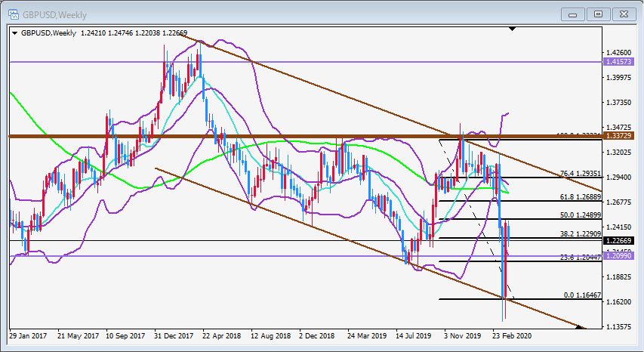
Task: Click the Fibonacci 61.8 1.26889 level label
Action: pyautogui.click(x=581, y=196)
